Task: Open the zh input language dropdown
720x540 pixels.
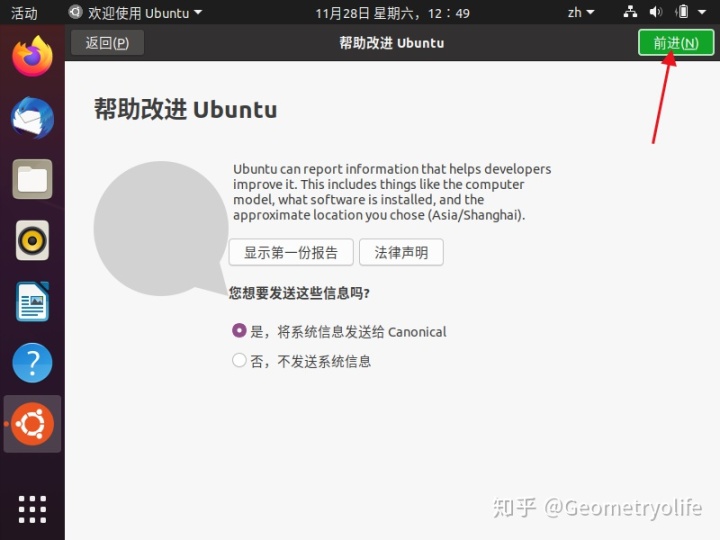Action: tap(581, 12)
